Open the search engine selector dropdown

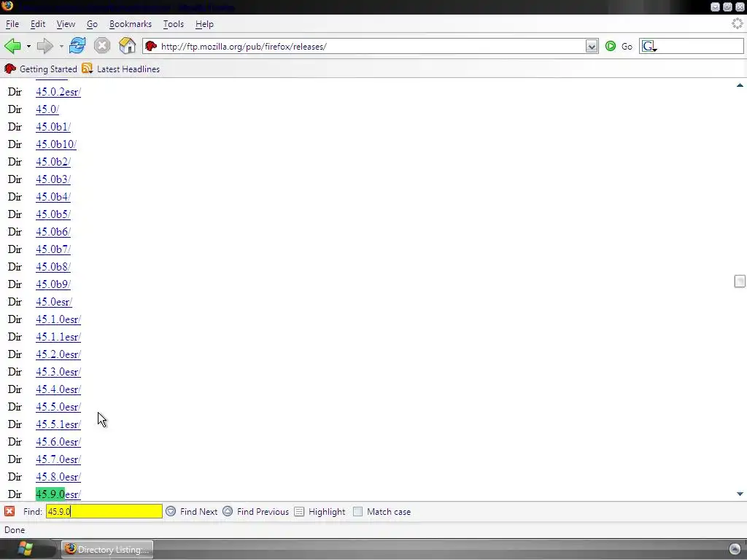click(649, 47)
